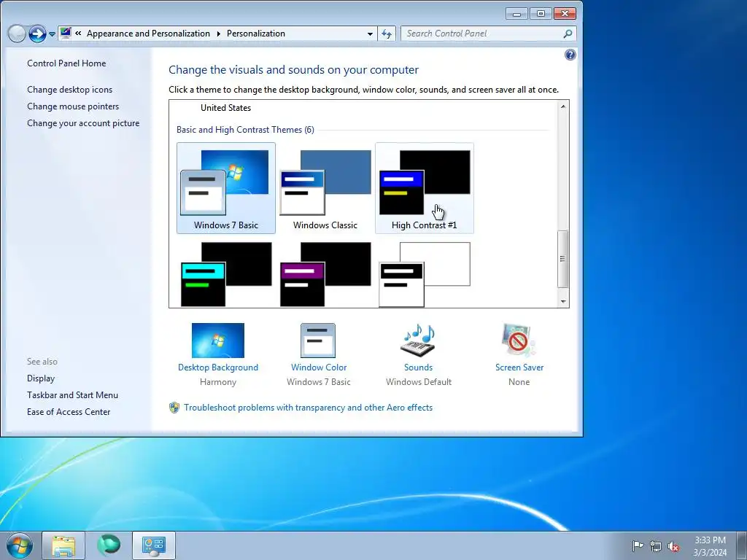Open the Desktop Background icon
747x560 pixels.
tap(217, 341)
